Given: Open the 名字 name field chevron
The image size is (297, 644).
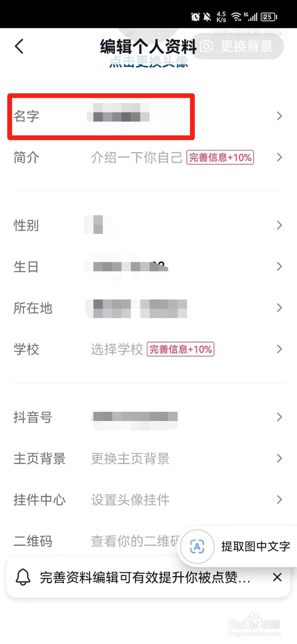Looking at the screenshot, I should point(279,116).
